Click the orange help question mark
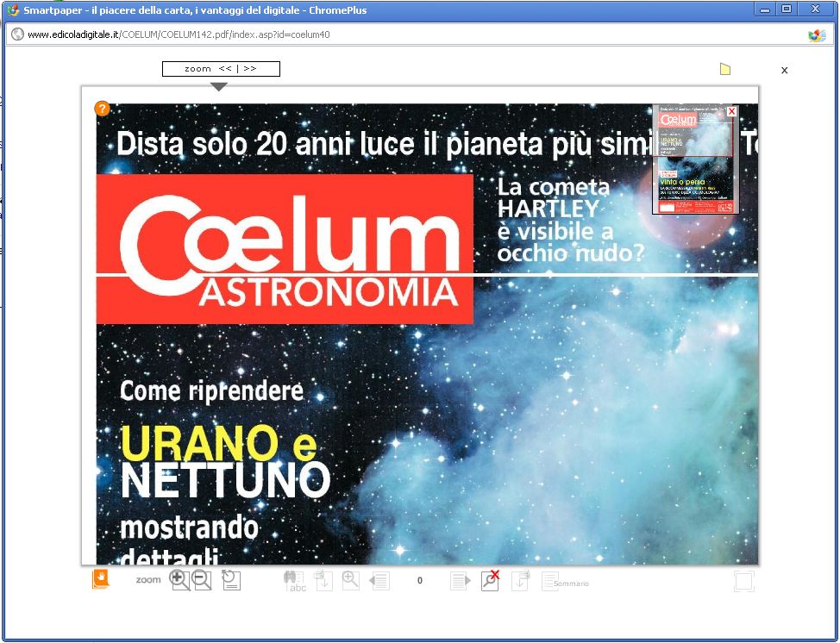Viewport: 840px width, 643px height. pyautogui.click(x=102, y=109)
